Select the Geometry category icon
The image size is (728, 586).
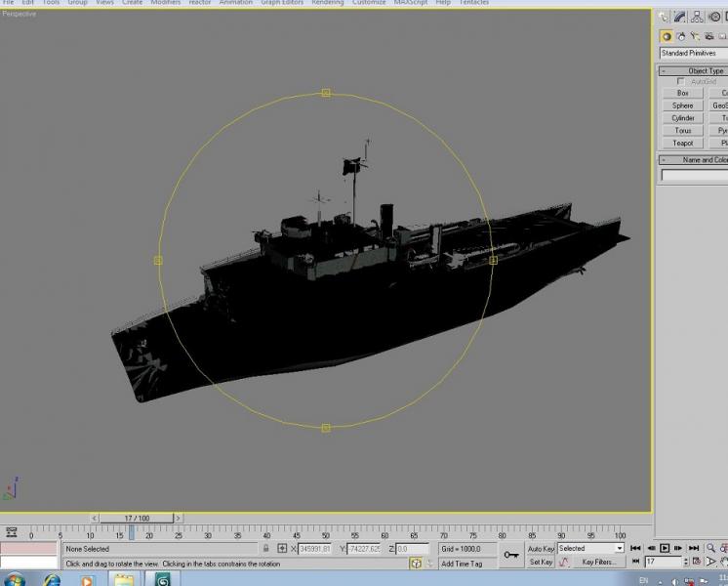coord(667,36)
